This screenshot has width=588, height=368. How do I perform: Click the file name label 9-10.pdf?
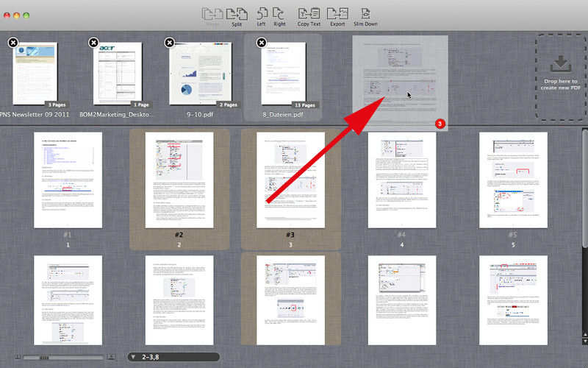[200, 114]
